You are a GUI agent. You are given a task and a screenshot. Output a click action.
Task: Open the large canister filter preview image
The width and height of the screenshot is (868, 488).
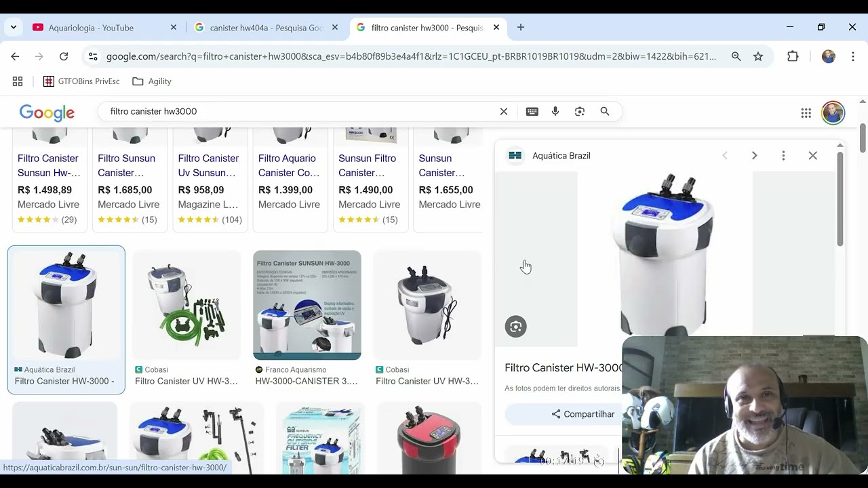pyautogui.click(x=665, y=255)
